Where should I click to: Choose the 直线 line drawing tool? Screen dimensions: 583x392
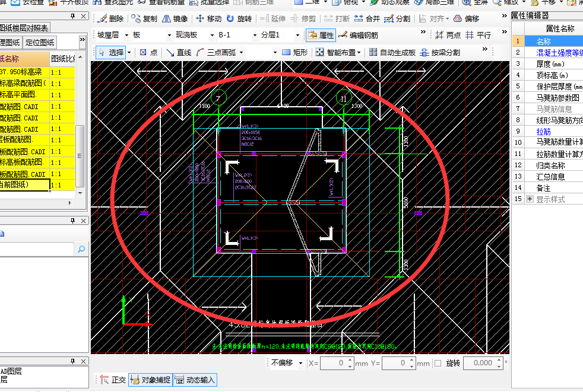click(x=179, y=52)
